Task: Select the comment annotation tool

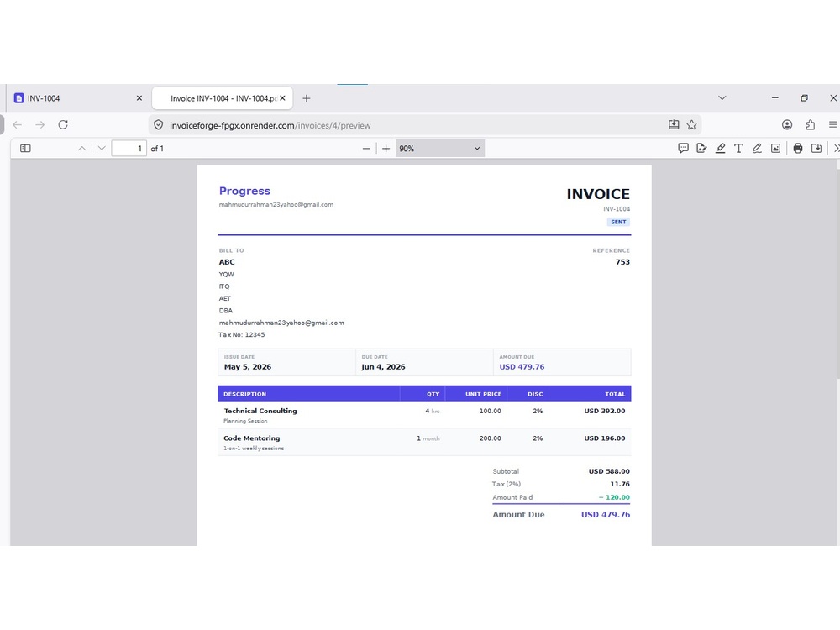Action: pyautogui.click(x=683, y=149)
